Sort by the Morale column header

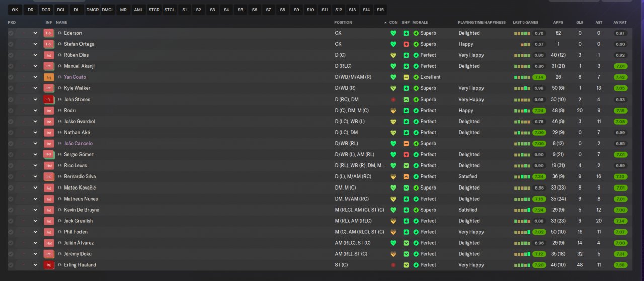coord(420,22)
